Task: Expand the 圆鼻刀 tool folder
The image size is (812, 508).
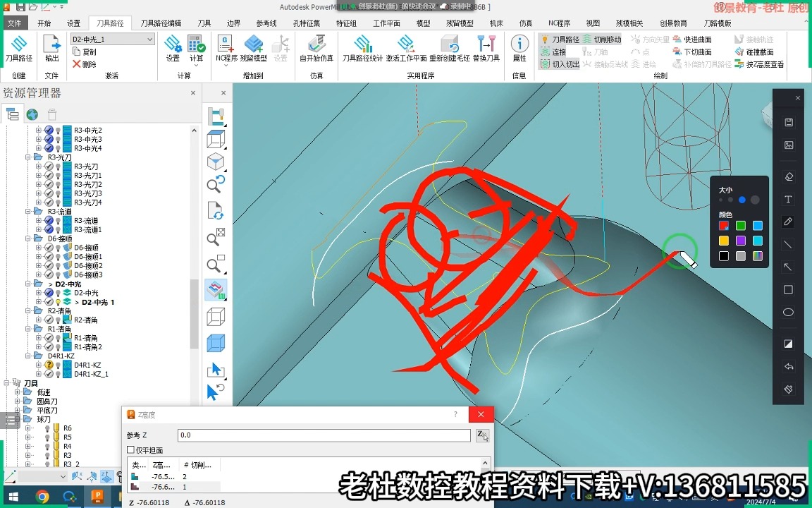Action: click(x=18, y=401)
